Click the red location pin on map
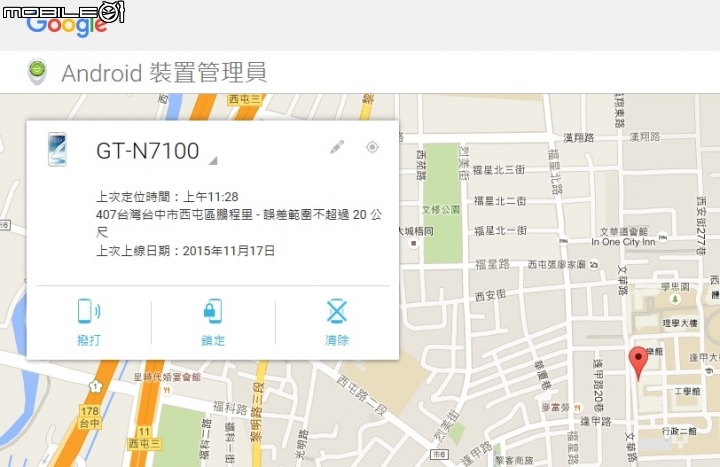 coord(638,363)
